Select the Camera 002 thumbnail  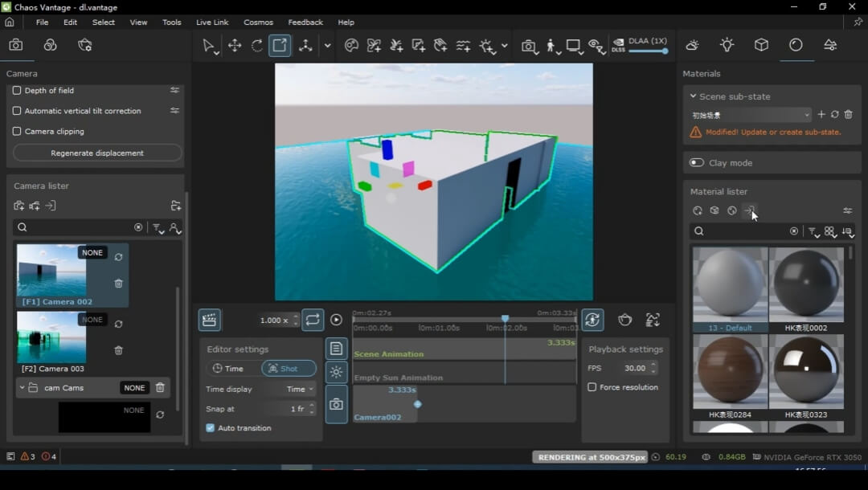(51, 271)
